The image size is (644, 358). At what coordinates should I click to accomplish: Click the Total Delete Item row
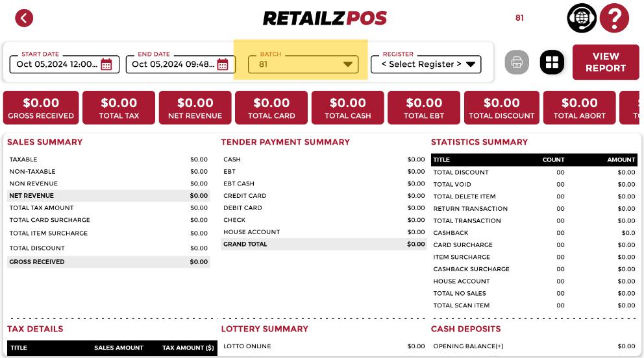[x=534, y=197]
